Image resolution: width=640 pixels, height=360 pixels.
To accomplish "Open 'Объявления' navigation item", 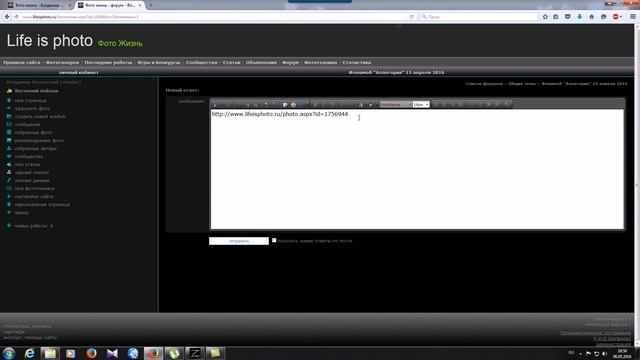I will [x=261, y=62].
